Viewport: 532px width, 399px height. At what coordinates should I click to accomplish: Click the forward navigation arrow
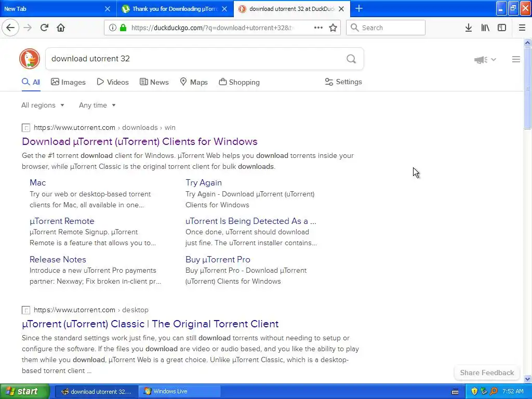pos(28,28)
